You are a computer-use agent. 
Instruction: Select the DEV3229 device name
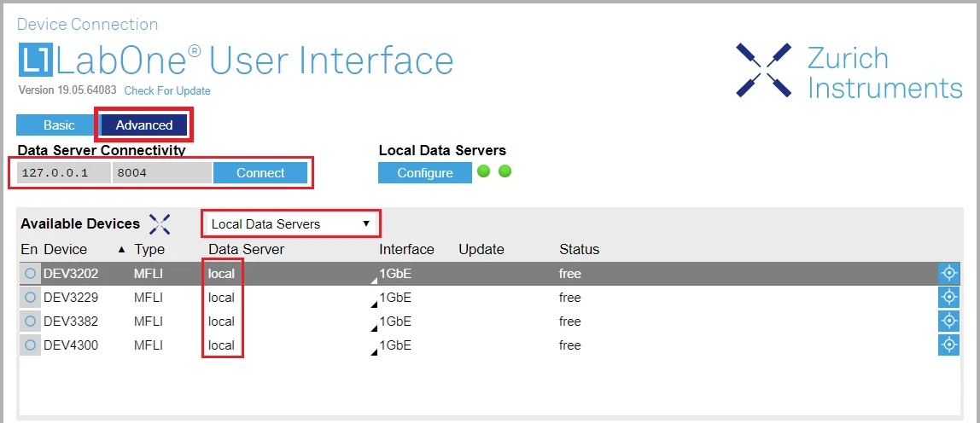(x=71, y=298)
